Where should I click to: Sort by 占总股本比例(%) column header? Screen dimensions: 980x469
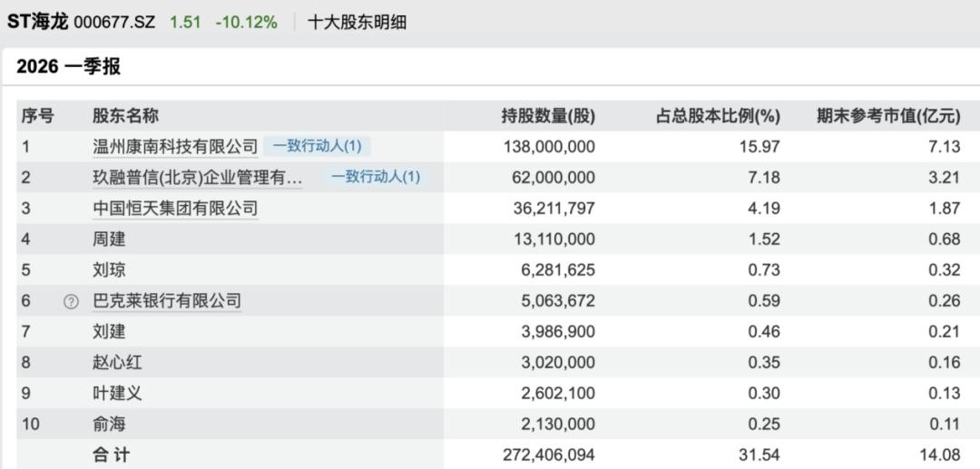[x=718, y=116]
